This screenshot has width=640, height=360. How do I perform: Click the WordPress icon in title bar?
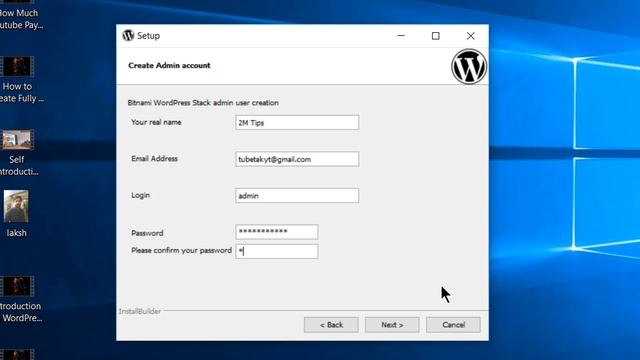click(128, 36)
